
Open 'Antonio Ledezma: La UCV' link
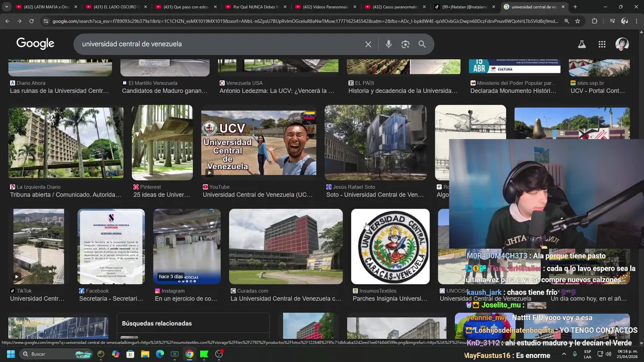[x=277, y=91]
